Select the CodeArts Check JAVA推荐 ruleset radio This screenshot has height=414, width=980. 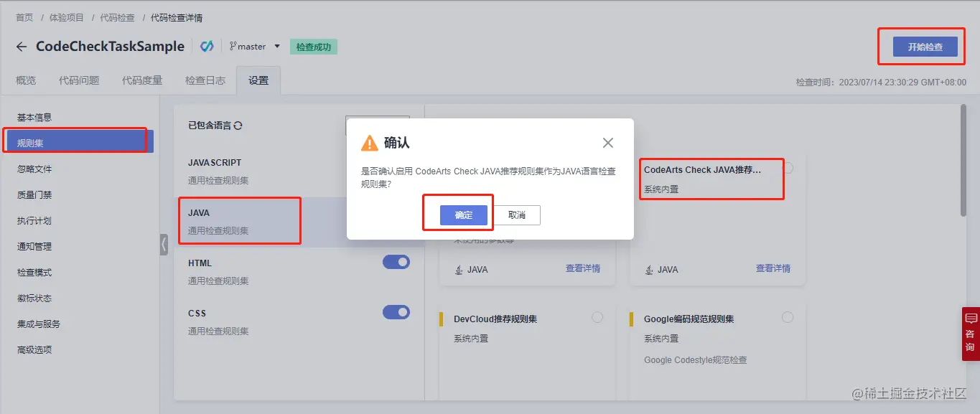point(788,168)
